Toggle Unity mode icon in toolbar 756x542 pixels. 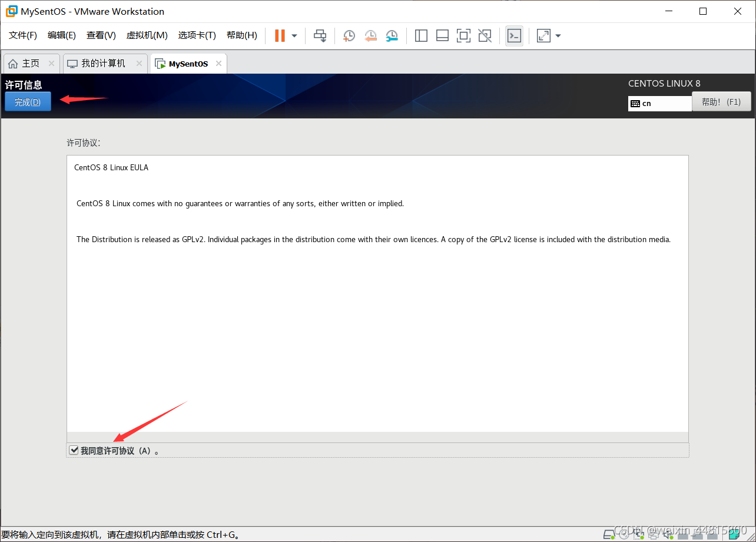click(x=485, y=36)
